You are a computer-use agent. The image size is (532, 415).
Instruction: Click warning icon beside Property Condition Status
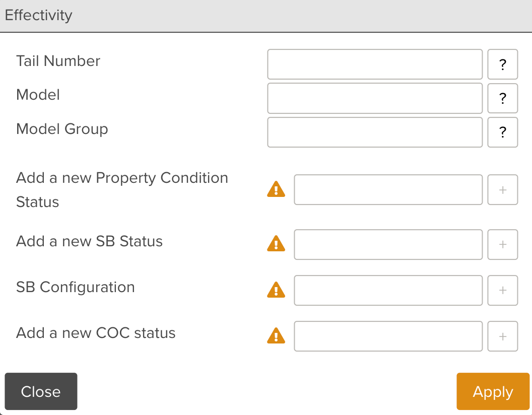pyautogui.click(x=276, y=190)
